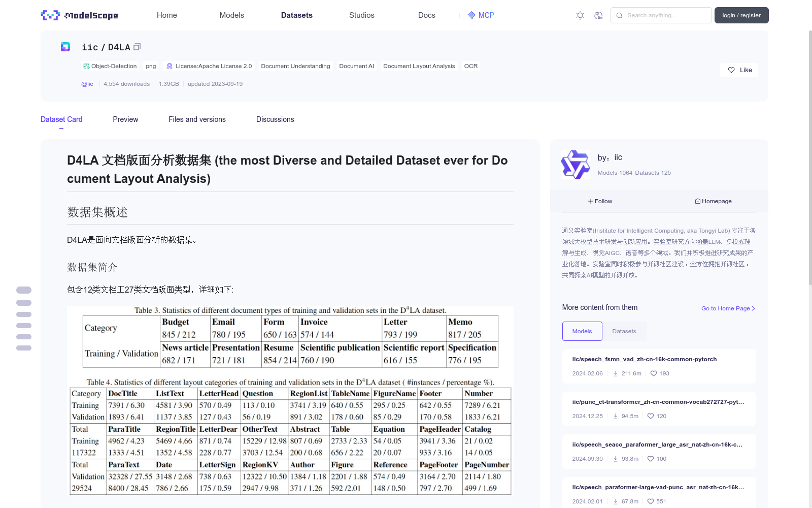Viewport: 812px width, 508px height.
Task: Open the Datasets menu item
Action: (297, 15)
